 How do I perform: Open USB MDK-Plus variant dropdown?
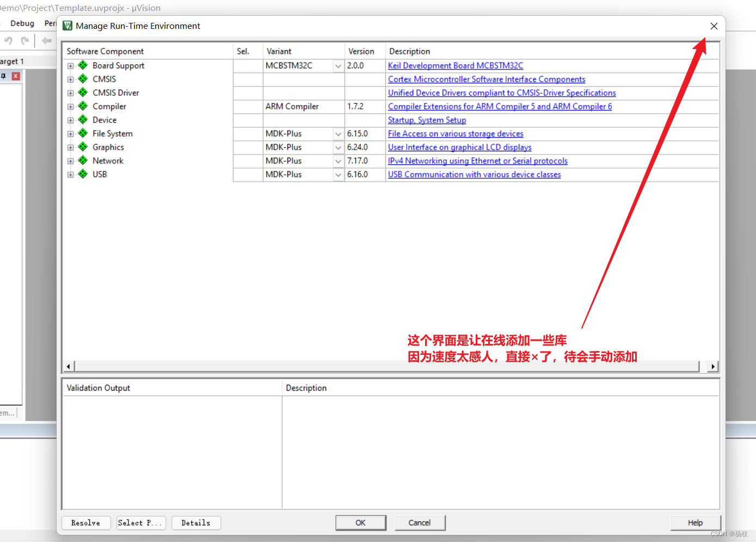(338, 175)
